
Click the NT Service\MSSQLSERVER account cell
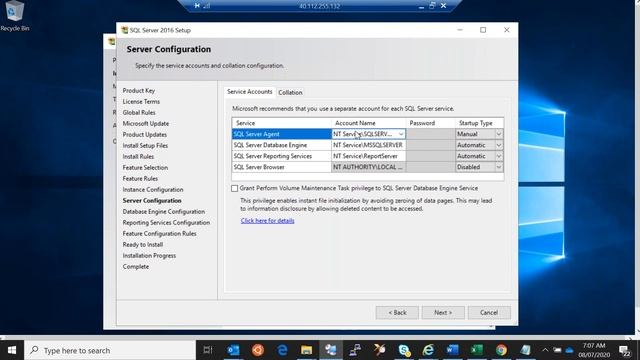(369, 145)
